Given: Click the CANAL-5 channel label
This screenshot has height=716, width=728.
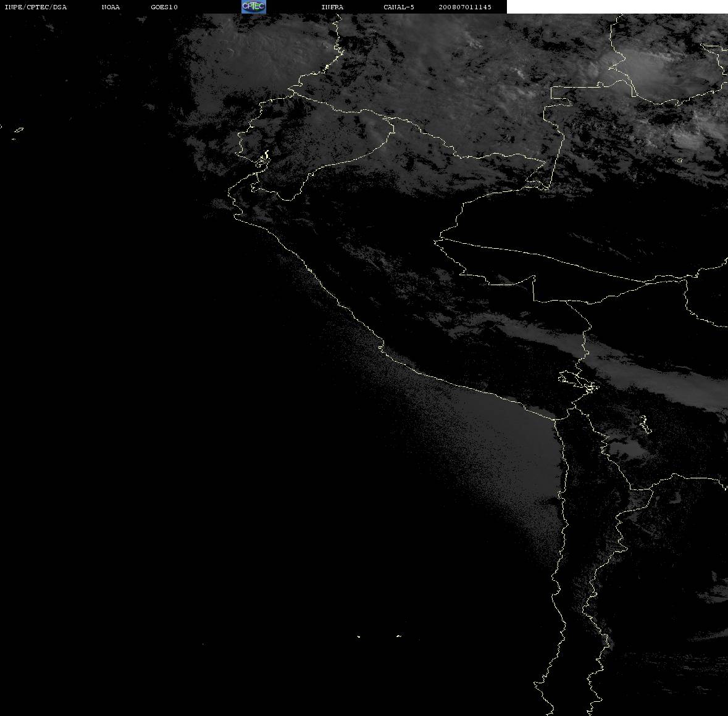Looking at the screenshot, I should (399, 7).
